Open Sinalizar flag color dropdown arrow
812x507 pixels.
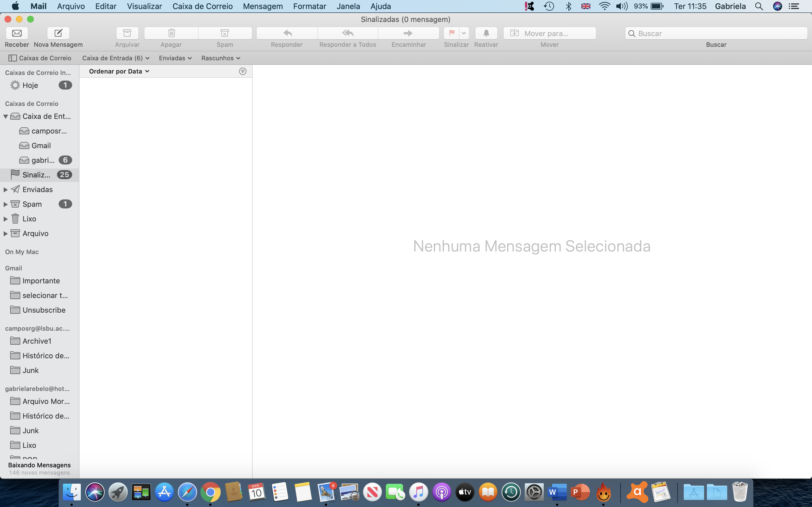point(464,33)
